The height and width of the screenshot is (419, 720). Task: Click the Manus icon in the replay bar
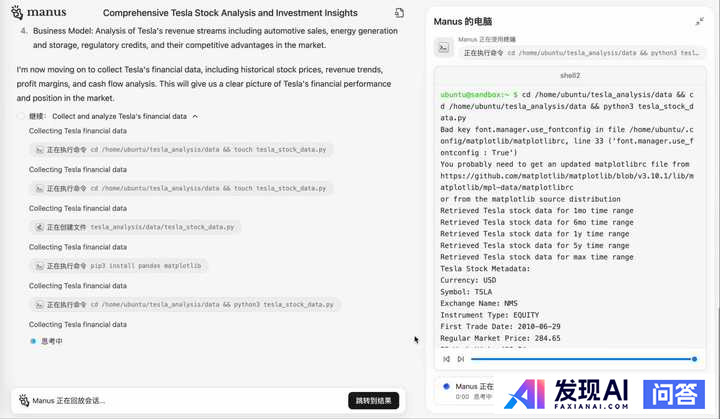point(24,400)
